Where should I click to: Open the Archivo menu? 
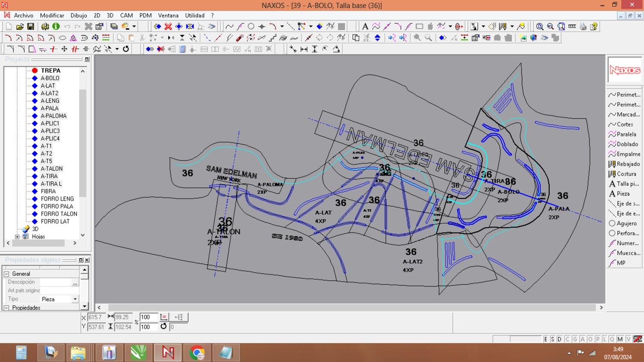tap(24, 15)
